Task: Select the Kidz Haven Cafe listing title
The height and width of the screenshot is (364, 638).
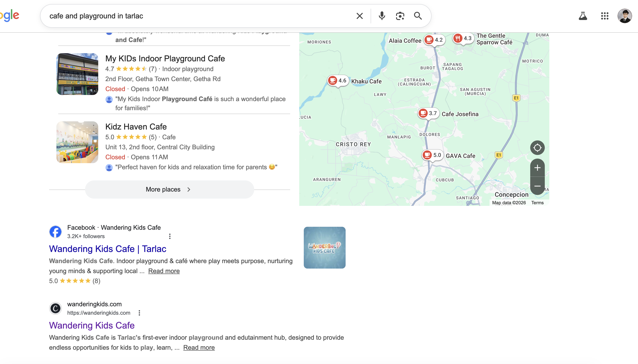Action: click(136, 127)
